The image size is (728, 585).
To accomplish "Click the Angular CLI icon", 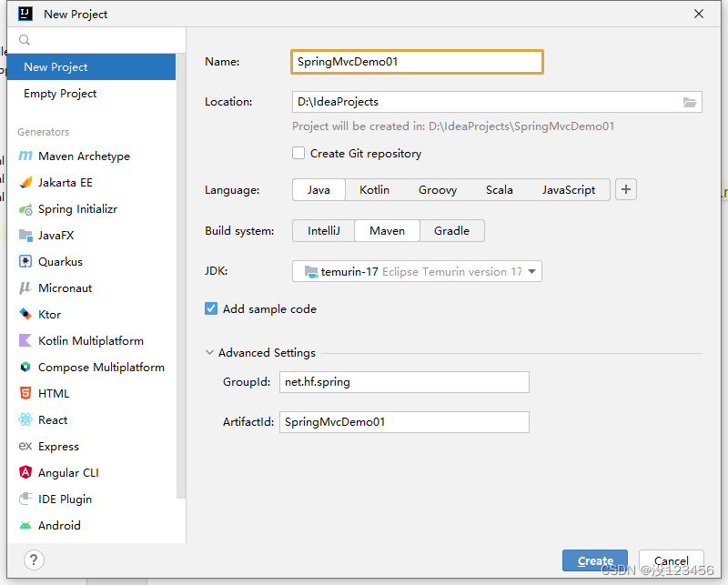I will coord(25,473).
